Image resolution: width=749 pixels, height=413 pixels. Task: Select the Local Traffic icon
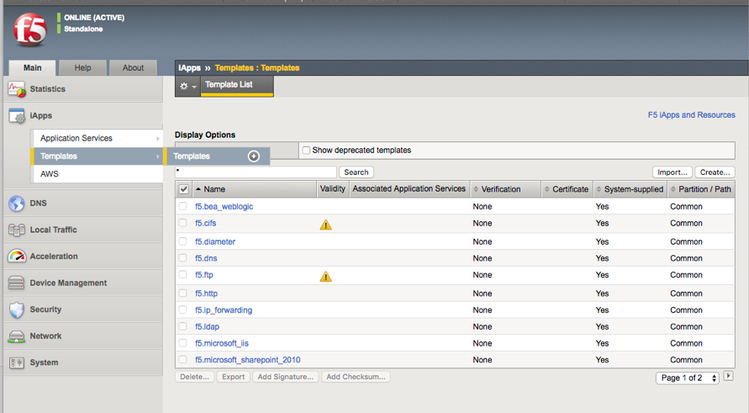coord(16,230)
